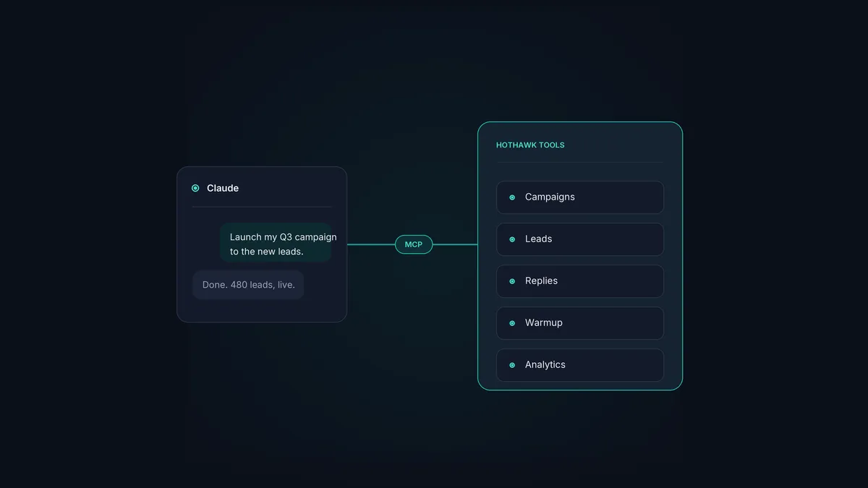
Task: Select the 'Launch my Q3 campaign' message bubble
Action: click(x=276, y=243)
